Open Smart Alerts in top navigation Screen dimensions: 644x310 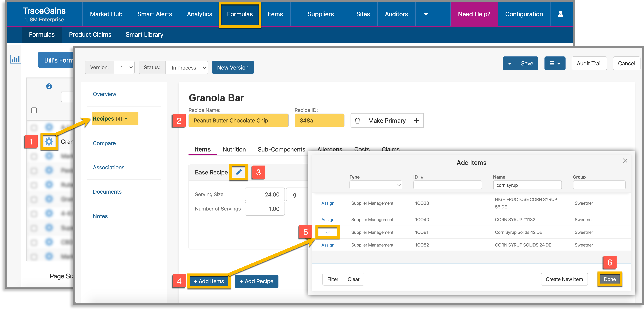click(155, 14)
